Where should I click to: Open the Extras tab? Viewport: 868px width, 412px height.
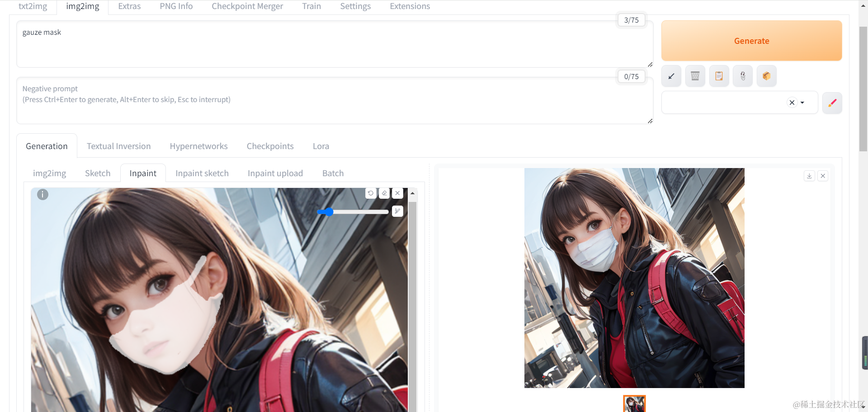[129, 6]
